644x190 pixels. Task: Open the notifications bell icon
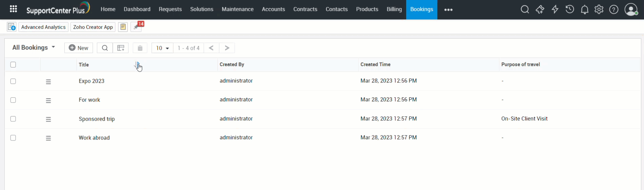585,9
